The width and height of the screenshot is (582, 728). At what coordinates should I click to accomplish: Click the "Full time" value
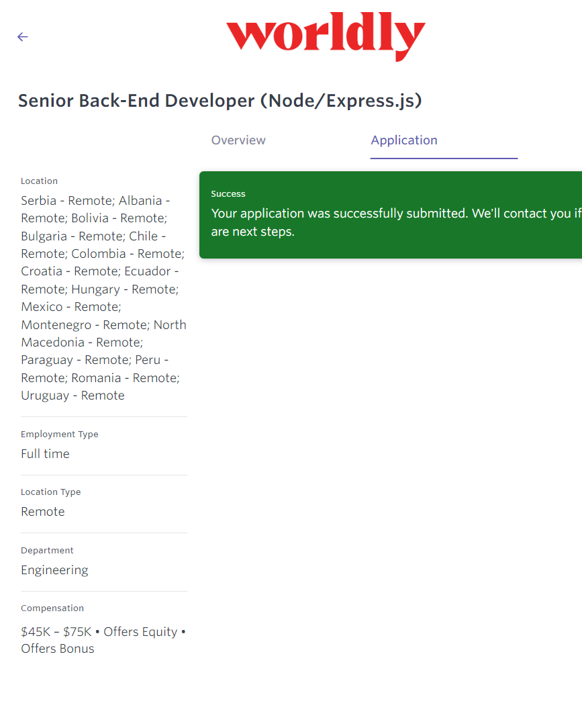pyautogui.click(x=45, y=454)
